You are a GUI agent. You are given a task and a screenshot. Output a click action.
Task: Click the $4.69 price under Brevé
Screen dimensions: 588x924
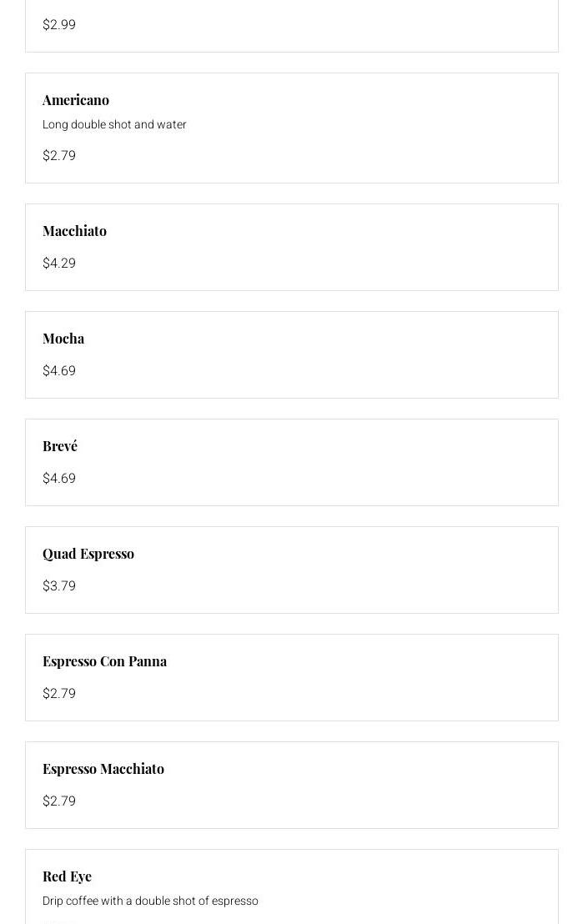(59, 479)
